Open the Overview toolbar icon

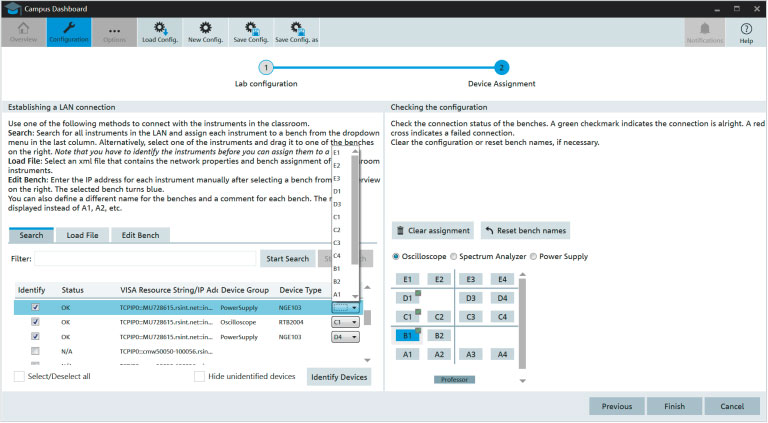(x=22, y=32)
